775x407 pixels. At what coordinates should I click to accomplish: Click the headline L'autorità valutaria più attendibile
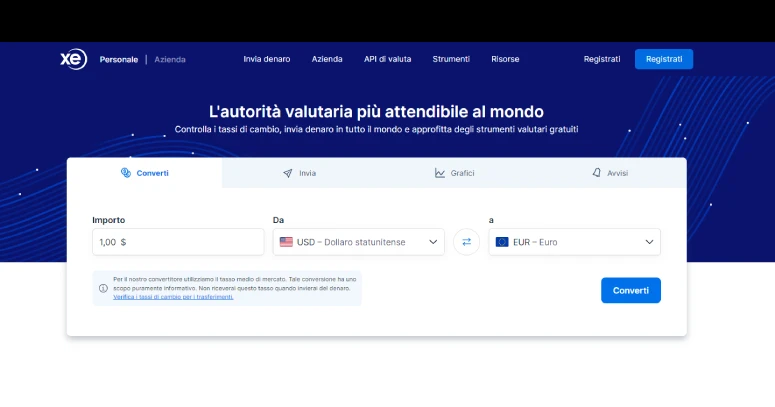pyautogui.click(x=376, y=111)
